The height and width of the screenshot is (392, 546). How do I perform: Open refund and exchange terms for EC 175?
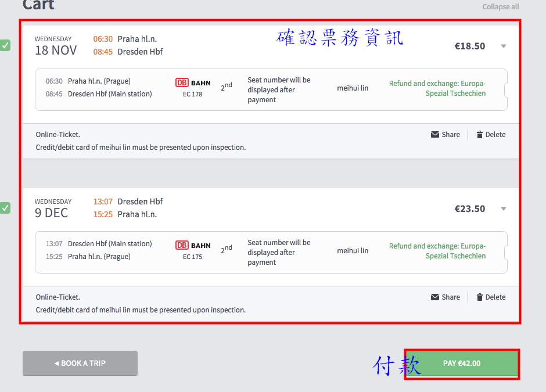437,251
